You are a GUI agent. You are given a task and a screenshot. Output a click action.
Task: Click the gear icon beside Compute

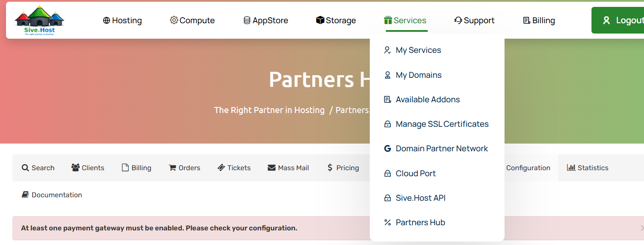coord(174,20)
